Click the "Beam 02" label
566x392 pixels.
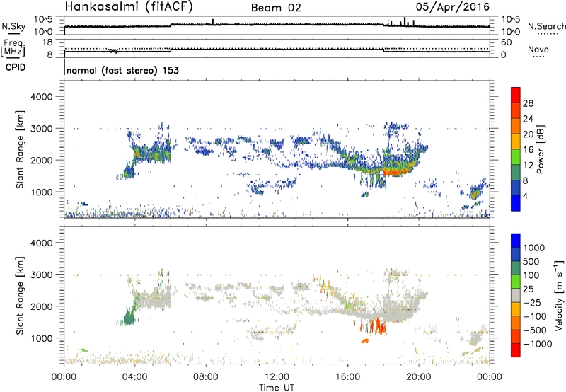(276, 8)
